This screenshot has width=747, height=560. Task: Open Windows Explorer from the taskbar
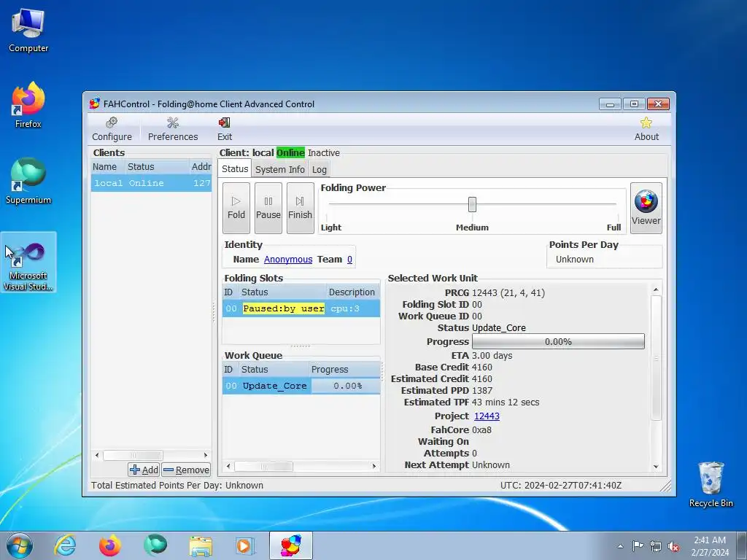[201, 545]
